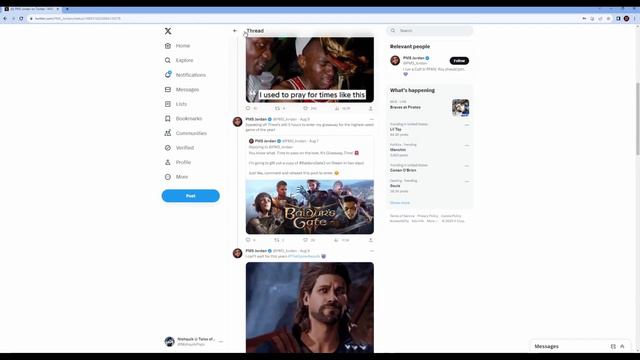The image size is (640, 360).
Task: Click the Explore magnifier icon
Action: click(168, 60)
